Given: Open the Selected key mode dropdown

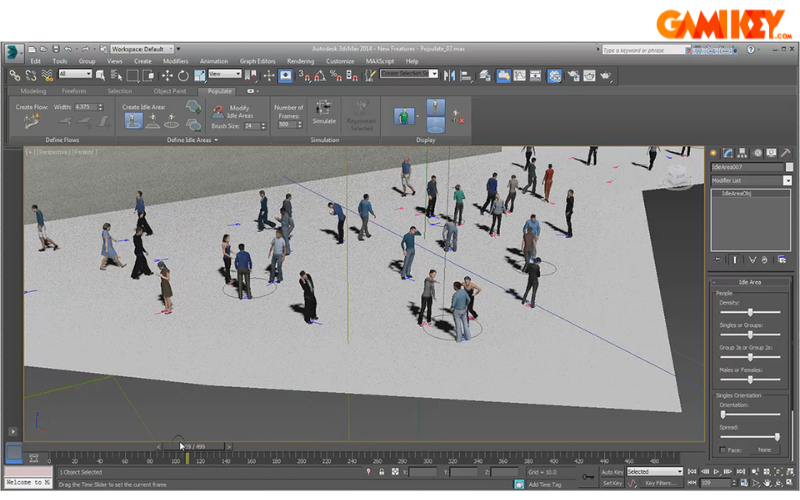Looking at the screenshot, I should (x=655, y=471).
